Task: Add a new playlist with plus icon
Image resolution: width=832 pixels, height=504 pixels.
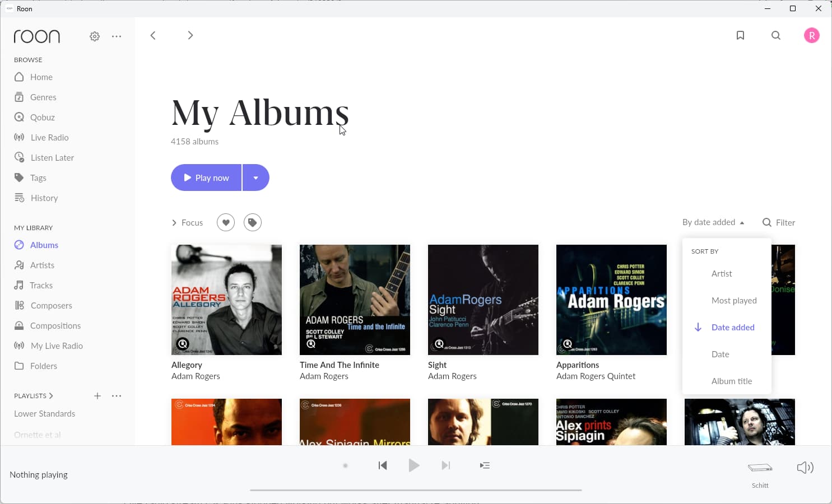Action: coord(97,396)
